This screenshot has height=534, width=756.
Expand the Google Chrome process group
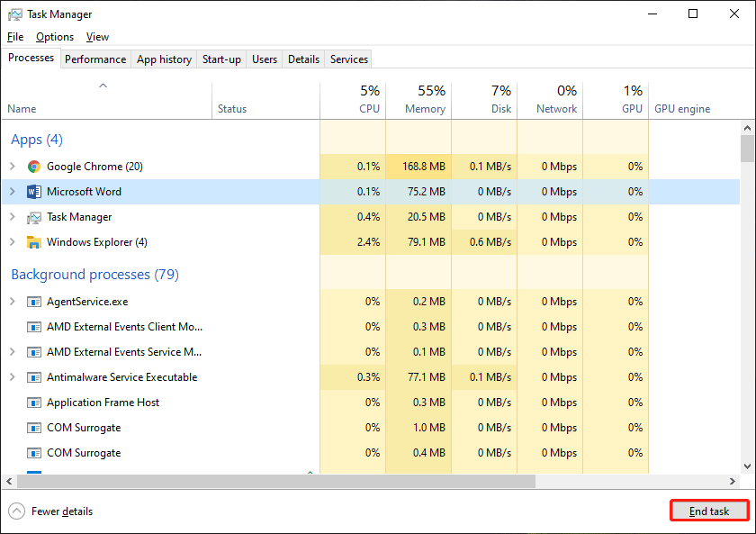pos(13,167)
